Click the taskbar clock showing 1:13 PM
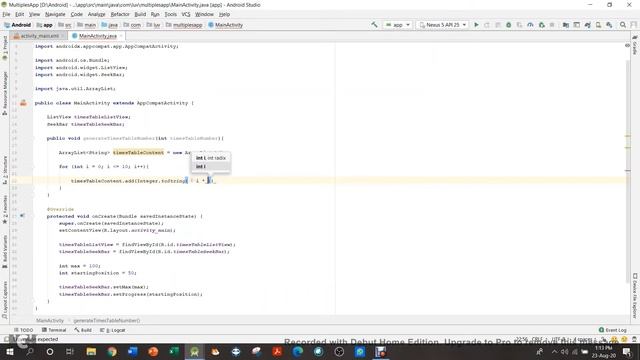Image resolution: width=640 pixels, height=360 pixels. point(604,351)
